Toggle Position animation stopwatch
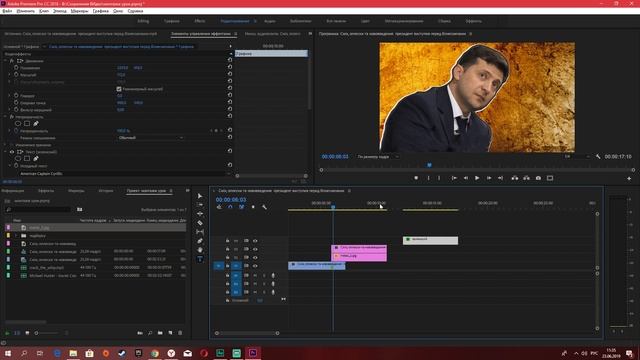 click(16, 68)
